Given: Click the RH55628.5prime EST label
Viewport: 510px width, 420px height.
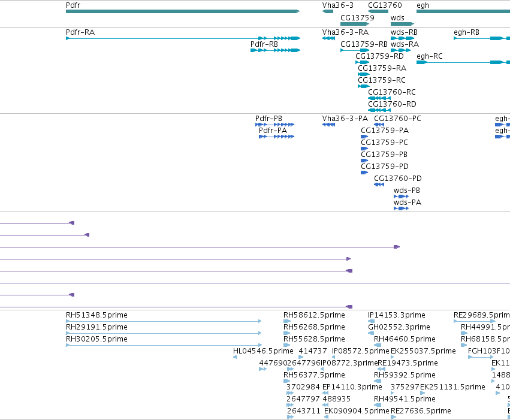Looking at the screenshot, I should point(314,339).
